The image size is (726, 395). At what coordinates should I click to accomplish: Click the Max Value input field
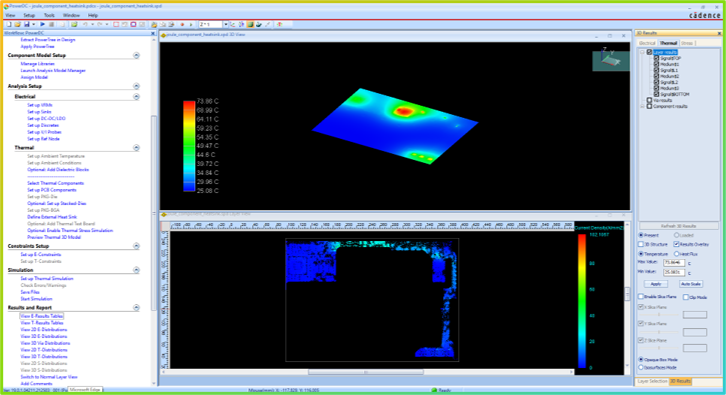point(674,263)
